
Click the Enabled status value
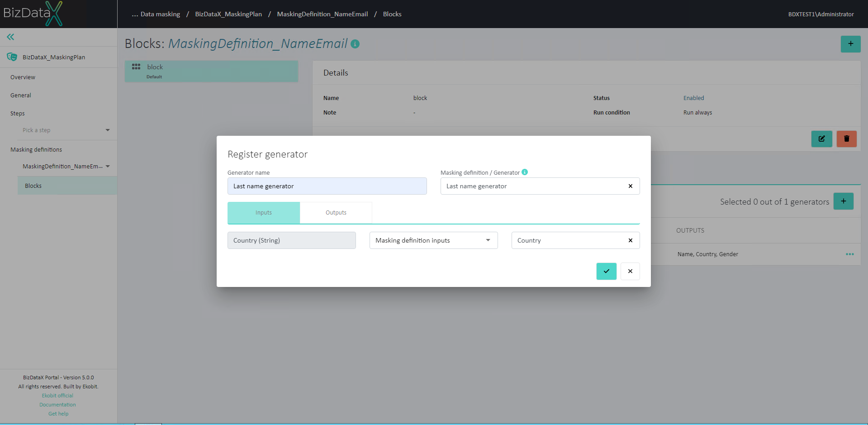(693, 98)
